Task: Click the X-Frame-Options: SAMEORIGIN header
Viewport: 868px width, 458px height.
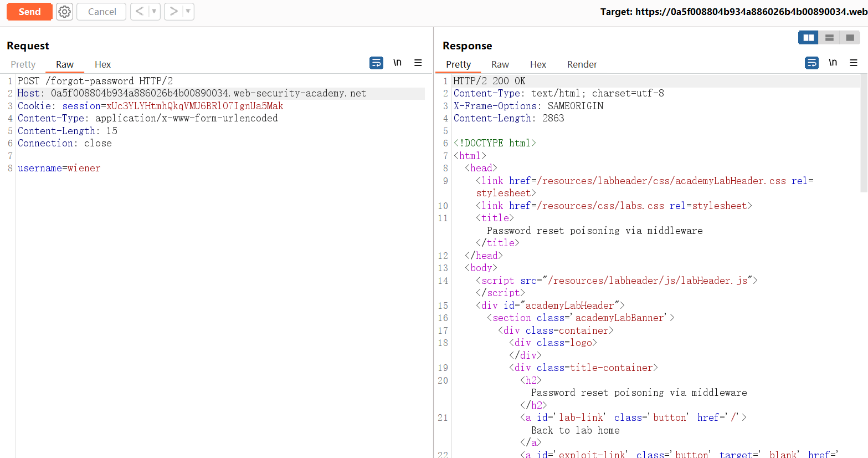Action: click(528, 106)
